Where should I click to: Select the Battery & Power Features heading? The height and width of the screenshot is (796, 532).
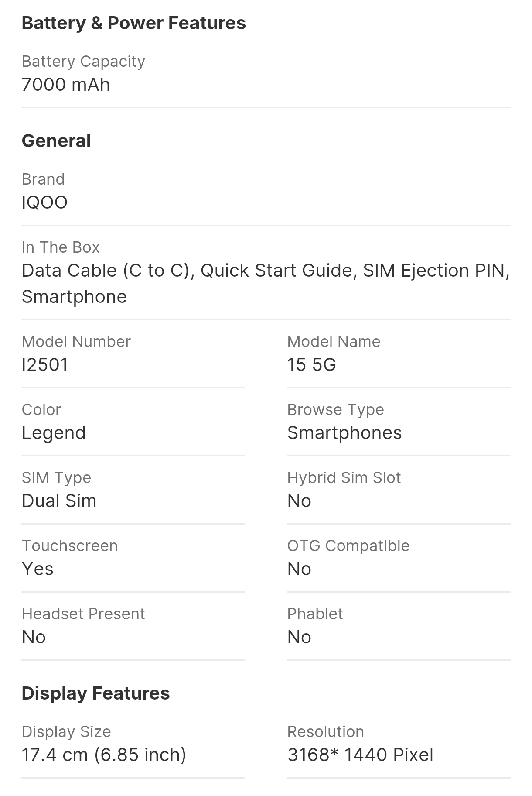[133, 24]
